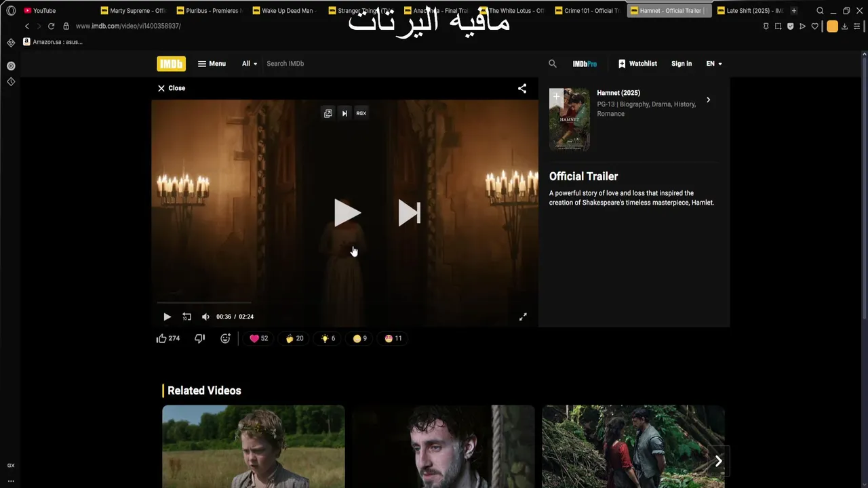Viewport: 868px width, 488px height.
Task: Show site lock security info
Action: tap(66, 26)
